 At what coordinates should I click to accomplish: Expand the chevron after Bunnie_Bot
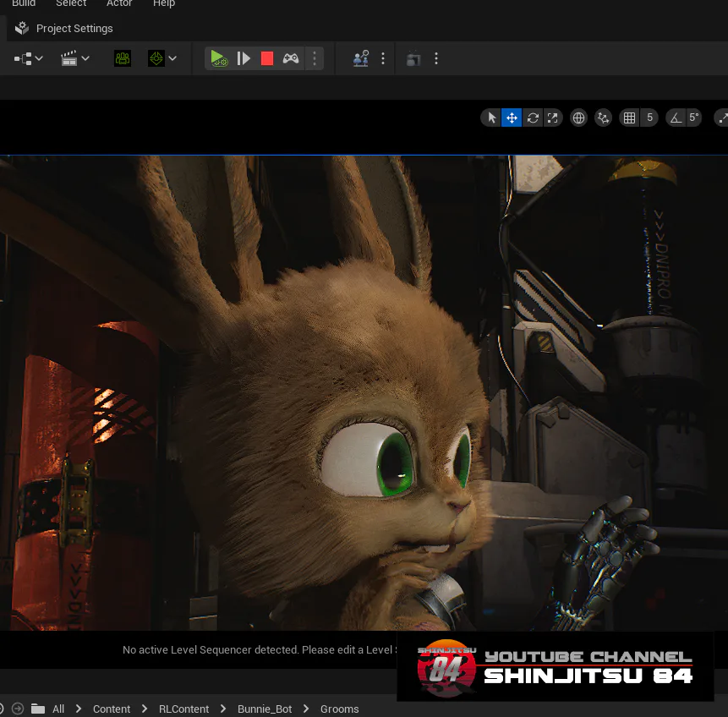click(x=306, y=709)
